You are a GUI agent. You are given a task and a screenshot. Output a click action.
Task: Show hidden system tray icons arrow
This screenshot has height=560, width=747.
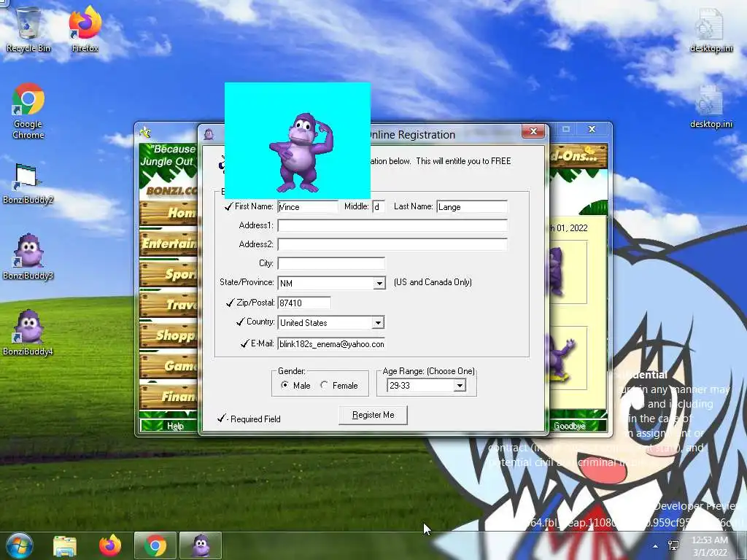coord(656,546)
